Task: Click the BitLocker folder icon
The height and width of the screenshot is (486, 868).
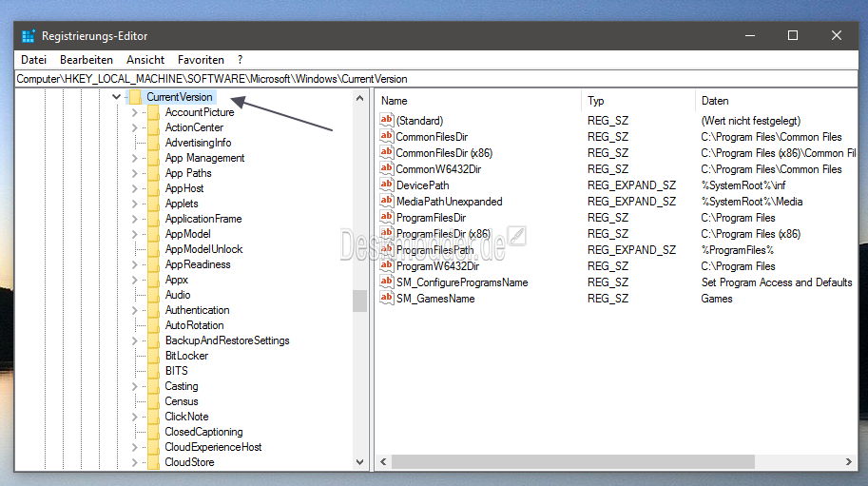Action: point(154,356)
